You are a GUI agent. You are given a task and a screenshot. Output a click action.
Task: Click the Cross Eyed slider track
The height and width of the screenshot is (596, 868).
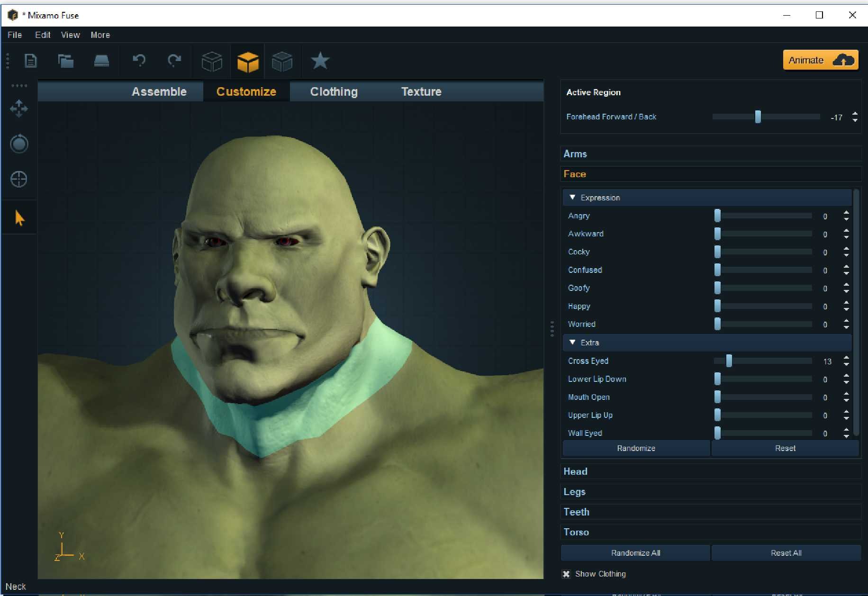click(763, 361)
